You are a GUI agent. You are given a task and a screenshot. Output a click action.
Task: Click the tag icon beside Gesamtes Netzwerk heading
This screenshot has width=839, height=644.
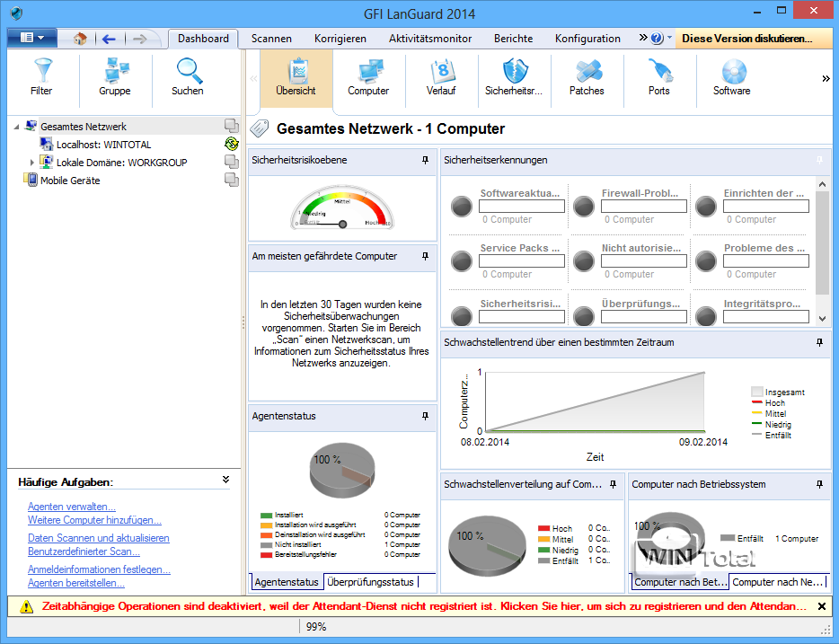pos(260,128)
